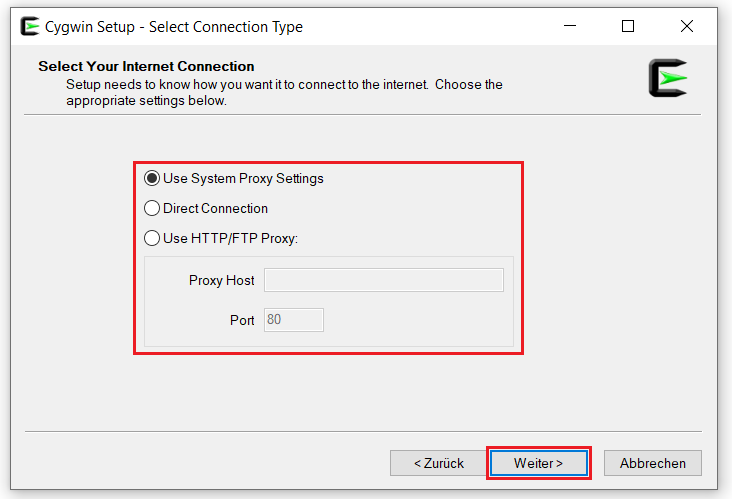This screenshot has width=732, height=499.
Task: Click the 'Port' label text
Action: [x=242, y=321]
